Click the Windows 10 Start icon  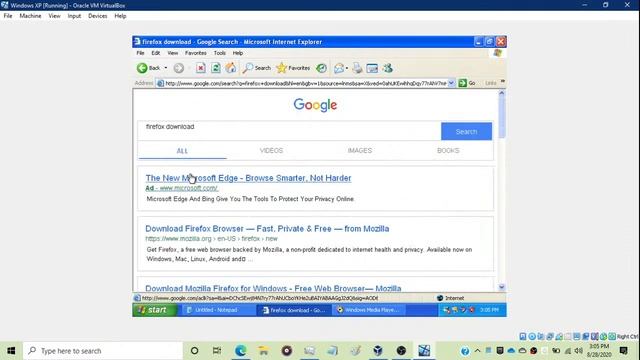[11, 351]
